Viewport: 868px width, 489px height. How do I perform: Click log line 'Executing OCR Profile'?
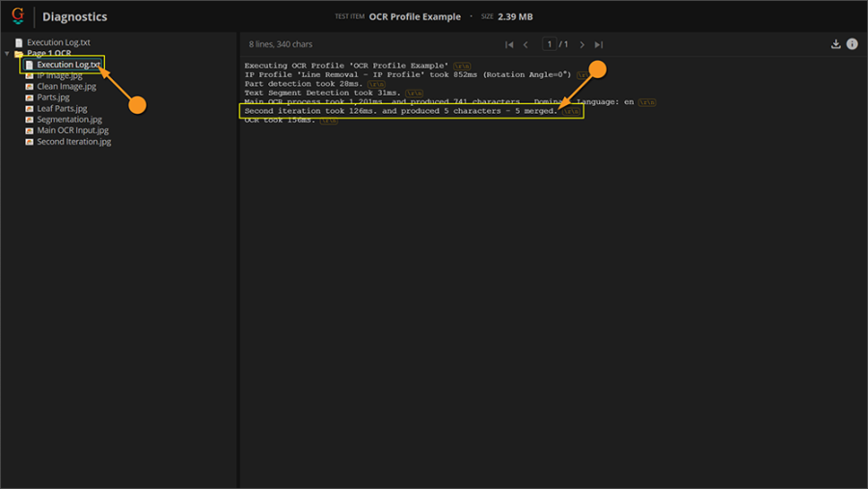[346, 66]
